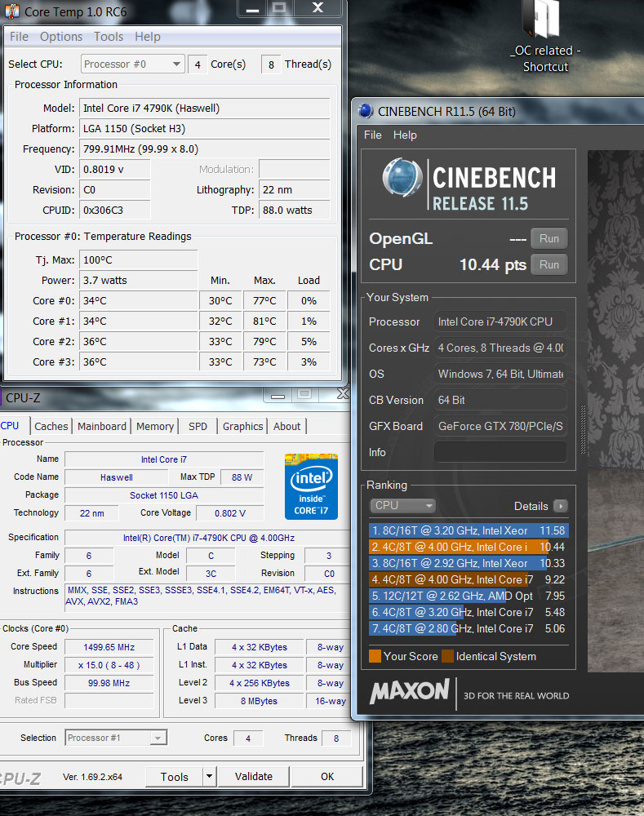Click the CPU-Z Tools button
This screenshot has height=816, width=644.
174,777
